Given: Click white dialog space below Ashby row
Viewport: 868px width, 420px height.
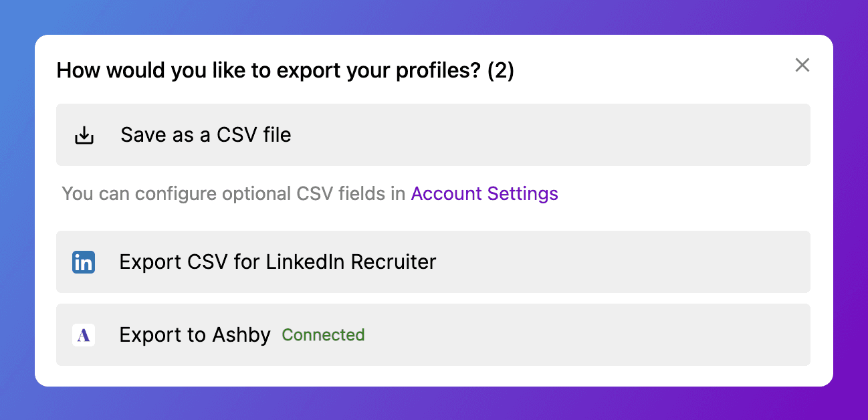Looking at the screenshot, I should click(x=434, y=376).
